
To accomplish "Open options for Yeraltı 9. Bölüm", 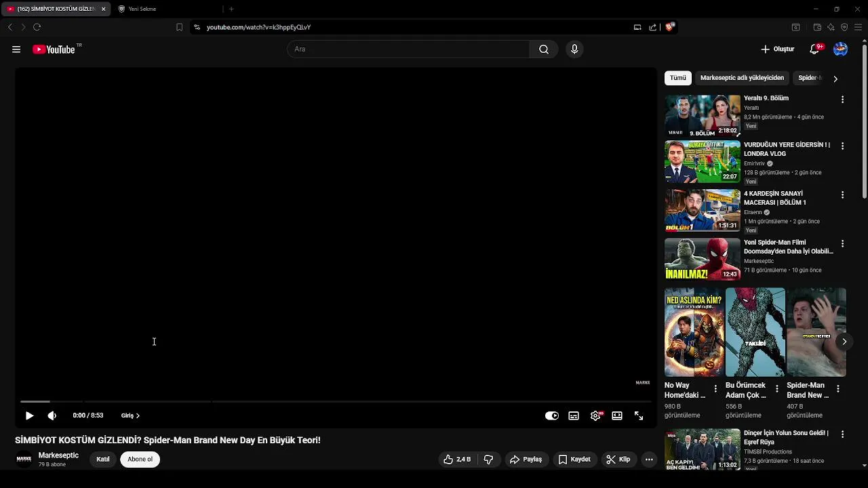I will click(x=842, y=100).
